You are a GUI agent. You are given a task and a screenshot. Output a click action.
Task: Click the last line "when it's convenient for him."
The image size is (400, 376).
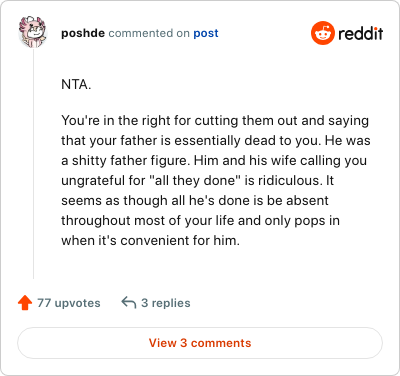[x=150, y=240]
